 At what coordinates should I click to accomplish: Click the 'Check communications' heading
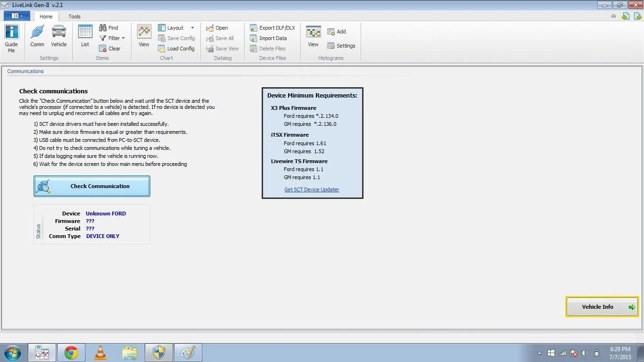click(x=53, y=91)
